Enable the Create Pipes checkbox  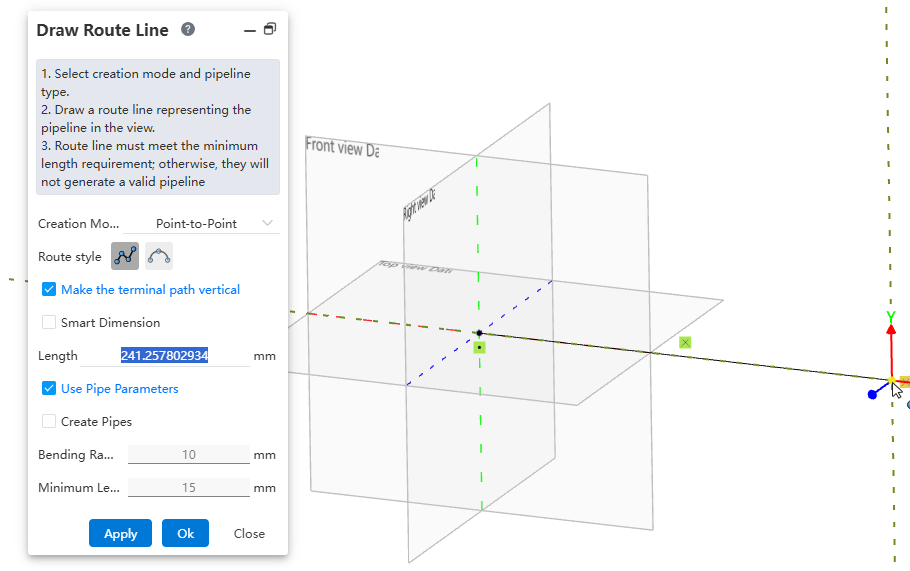pos(49,422)
